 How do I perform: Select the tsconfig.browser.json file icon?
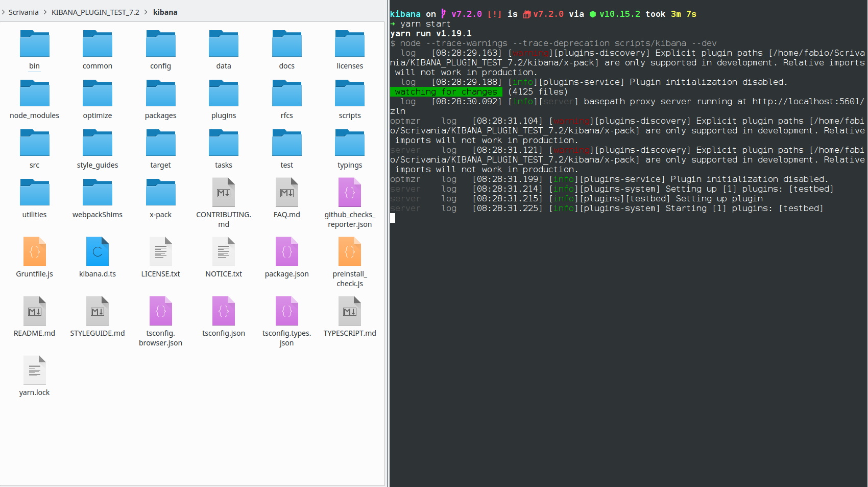point(160,311)
